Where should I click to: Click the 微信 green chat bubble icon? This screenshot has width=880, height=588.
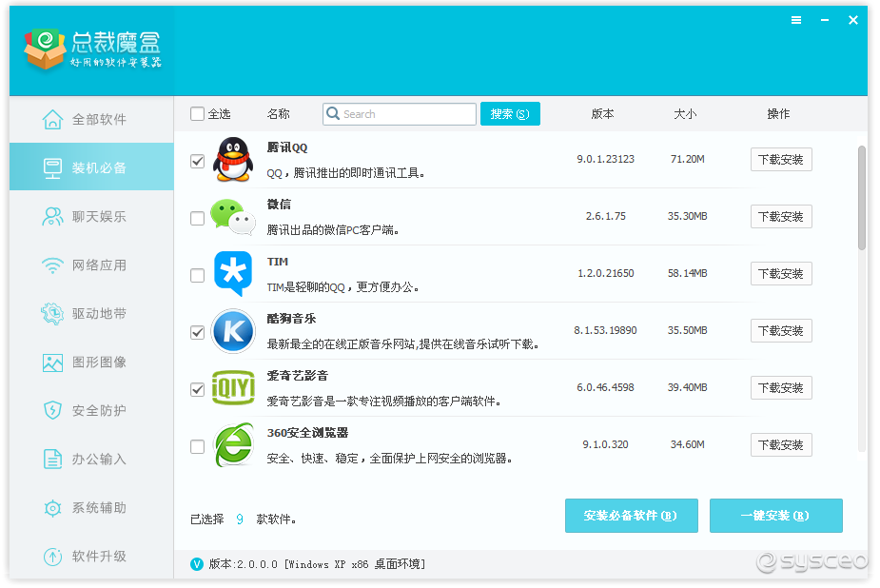233,217
